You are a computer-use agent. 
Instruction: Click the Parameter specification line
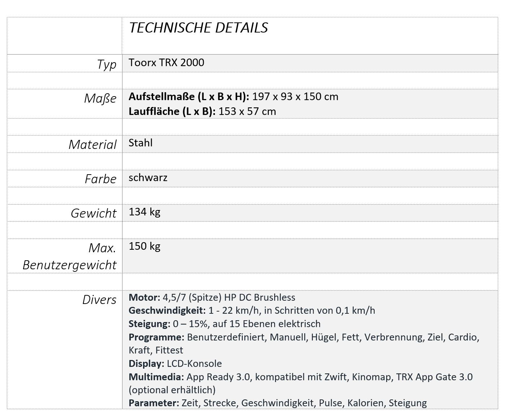278,403
